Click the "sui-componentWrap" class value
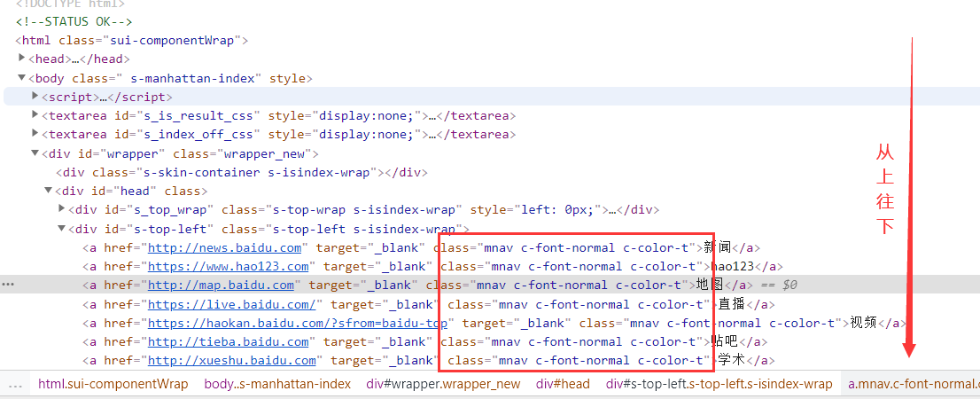 tap(172, 41)
